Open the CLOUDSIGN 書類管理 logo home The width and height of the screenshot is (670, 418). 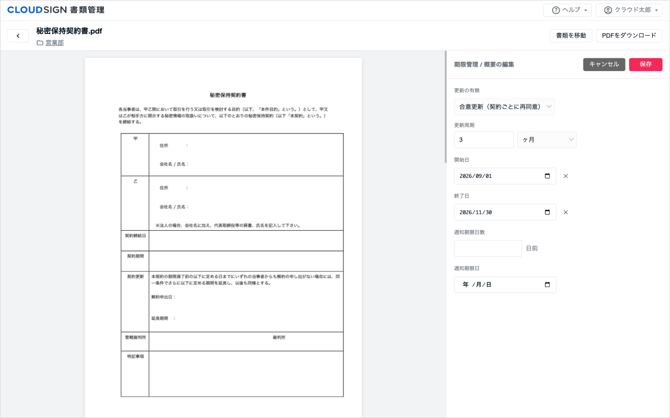56,10
